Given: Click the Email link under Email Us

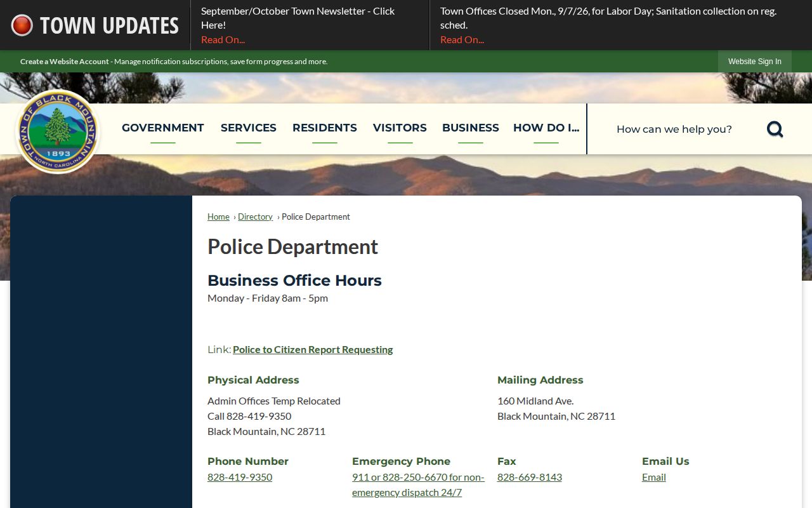Looking at the screenshot, I should point(654,477).
